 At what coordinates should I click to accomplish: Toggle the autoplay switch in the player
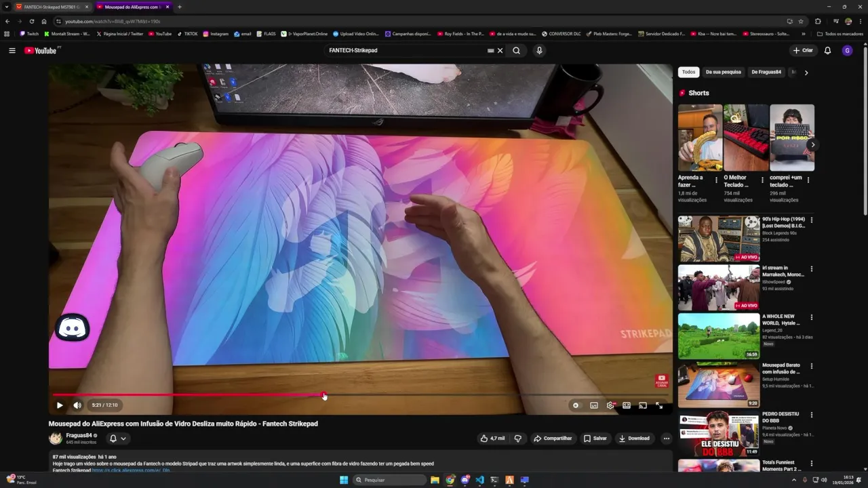click(x=576, y=405)
